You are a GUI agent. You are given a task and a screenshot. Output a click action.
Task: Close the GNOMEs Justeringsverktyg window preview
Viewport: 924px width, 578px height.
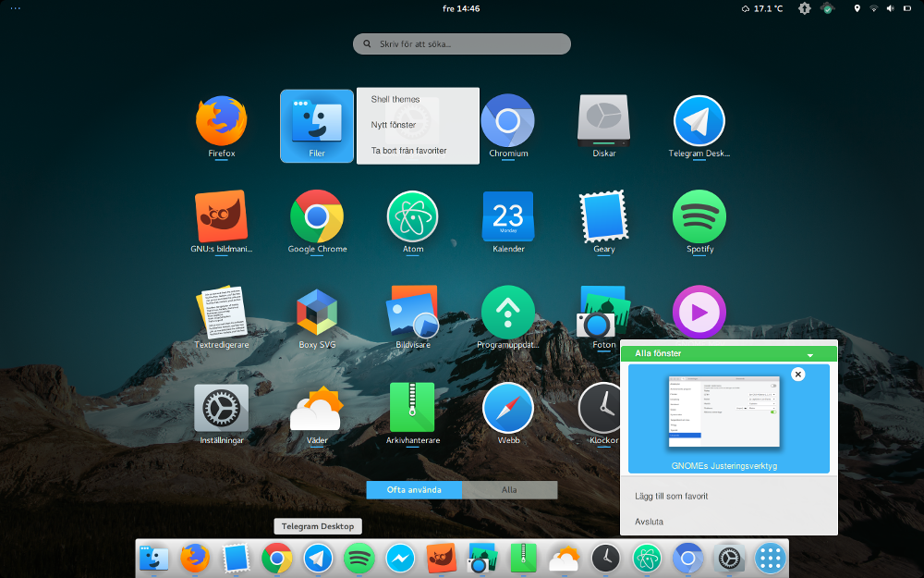(x=798, y=375)
